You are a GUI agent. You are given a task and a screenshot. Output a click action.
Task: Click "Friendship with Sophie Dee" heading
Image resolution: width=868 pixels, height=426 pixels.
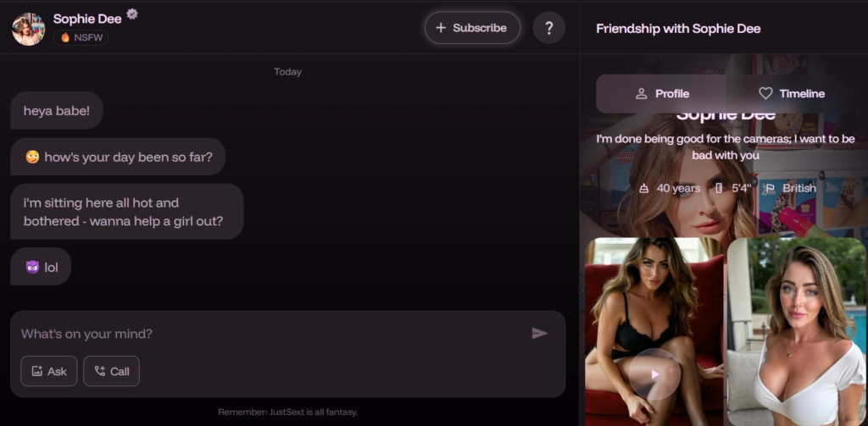point(678,29)
